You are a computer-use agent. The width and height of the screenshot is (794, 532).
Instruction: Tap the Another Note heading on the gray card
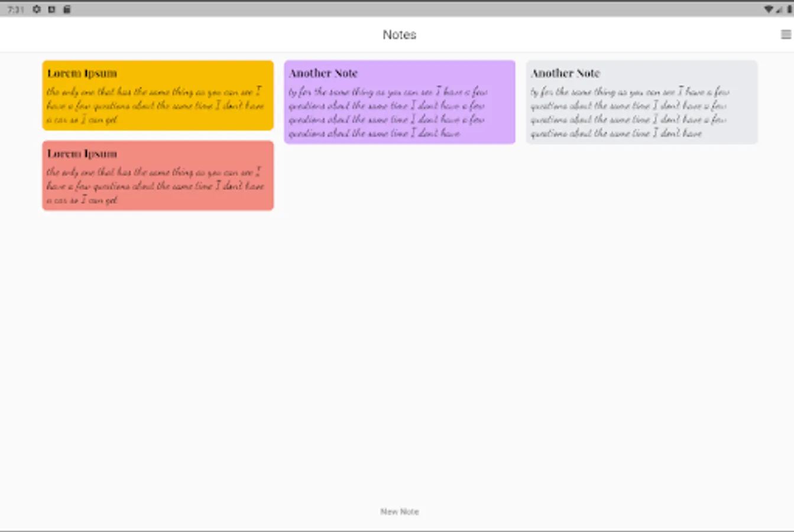click(565, 73)
